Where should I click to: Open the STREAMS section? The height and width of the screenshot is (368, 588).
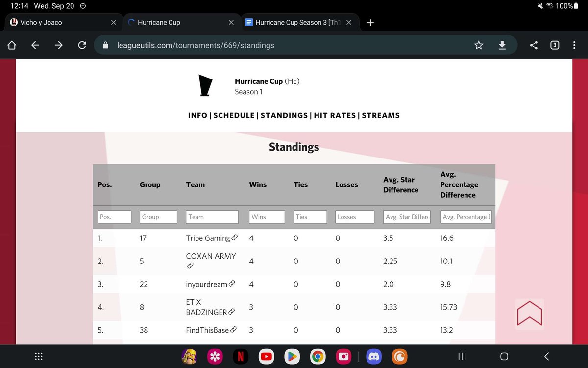pyautogui.click(x=381, y=115)
